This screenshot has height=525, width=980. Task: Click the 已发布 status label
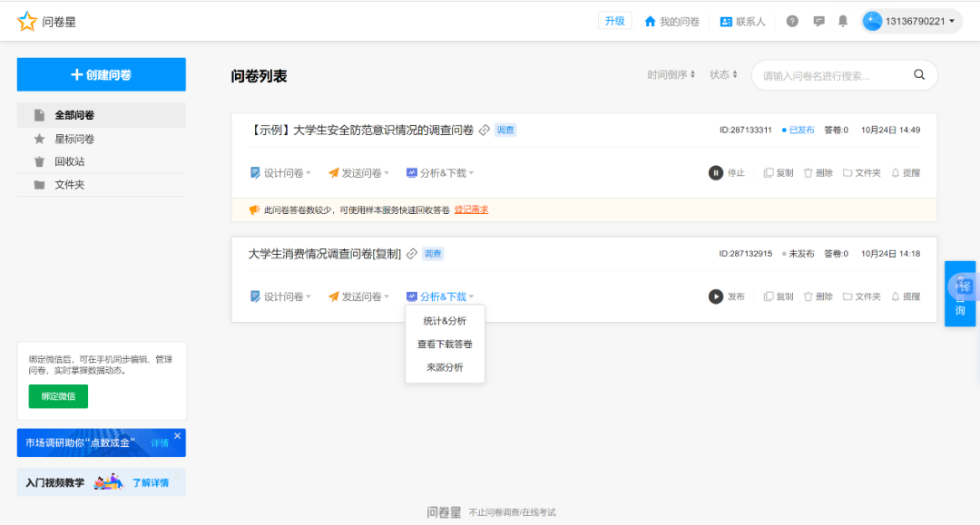(799, 130)
